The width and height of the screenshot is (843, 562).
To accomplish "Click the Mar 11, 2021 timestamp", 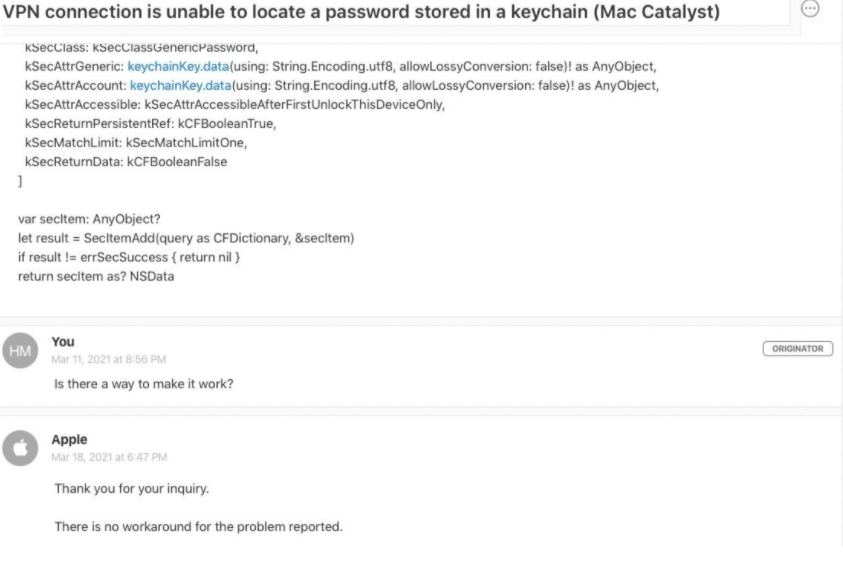I will tap(109, 359).
